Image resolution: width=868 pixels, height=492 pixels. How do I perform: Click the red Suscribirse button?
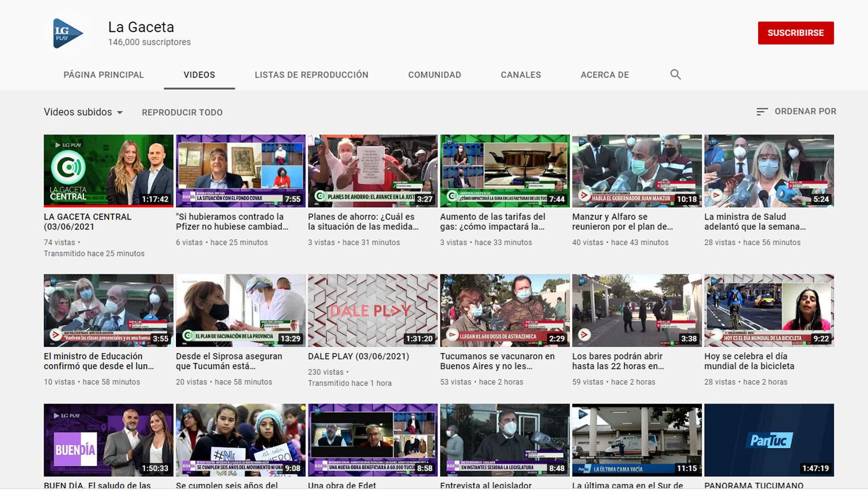pos(796,33)
